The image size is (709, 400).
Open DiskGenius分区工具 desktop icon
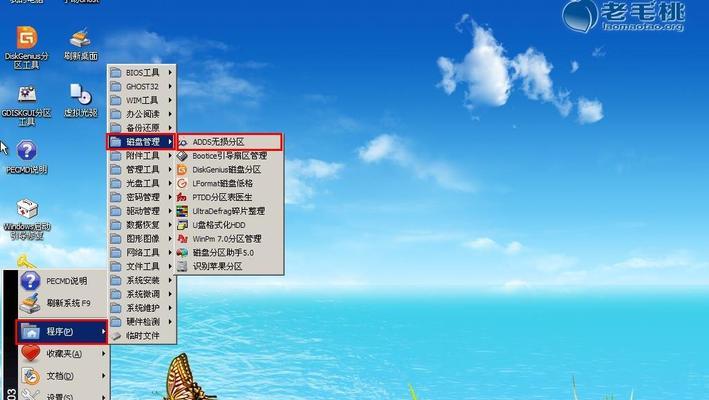(27, 38)
